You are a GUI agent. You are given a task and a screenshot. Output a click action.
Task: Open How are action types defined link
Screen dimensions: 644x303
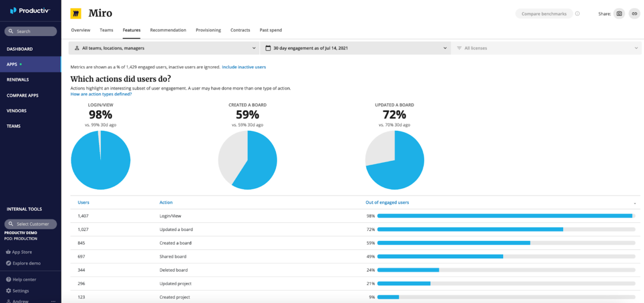[x=100, y=93]
